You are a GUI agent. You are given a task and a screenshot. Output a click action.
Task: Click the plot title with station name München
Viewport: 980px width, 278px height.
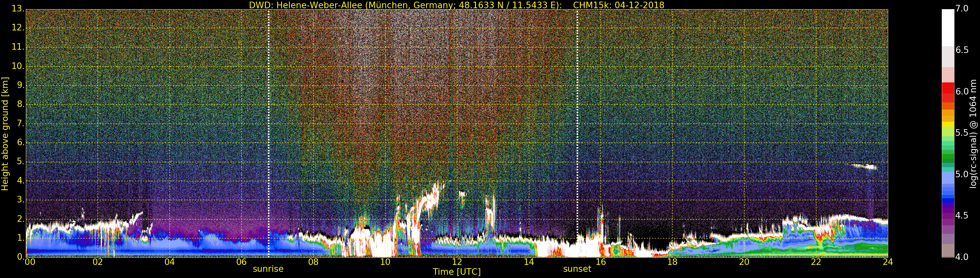pos(457,5)
